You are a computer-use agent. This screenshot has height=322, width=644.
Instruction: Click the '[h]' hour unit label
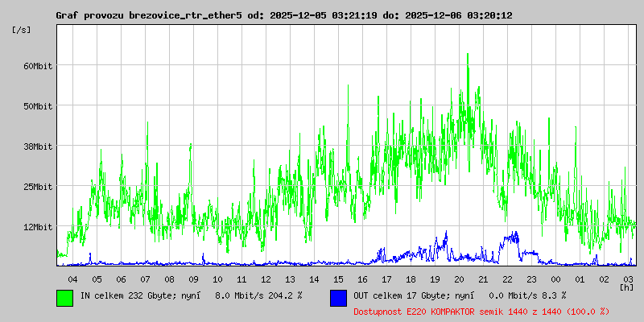(627, 287)
